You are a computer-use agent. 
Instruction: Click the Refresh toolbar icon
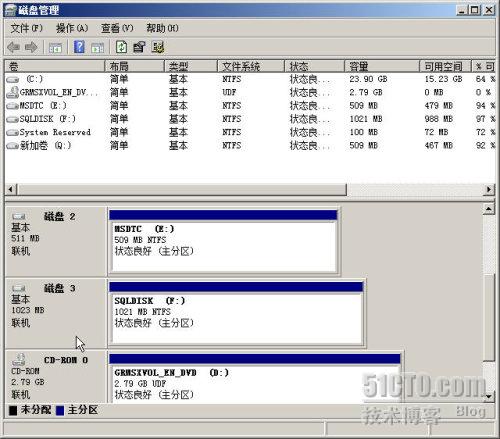pos(121,47)
